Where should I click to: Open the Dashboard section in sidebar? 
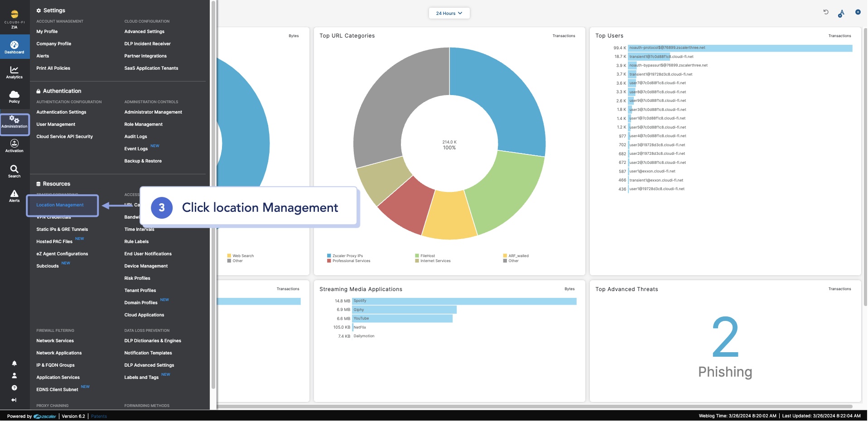tap(14, 47)
